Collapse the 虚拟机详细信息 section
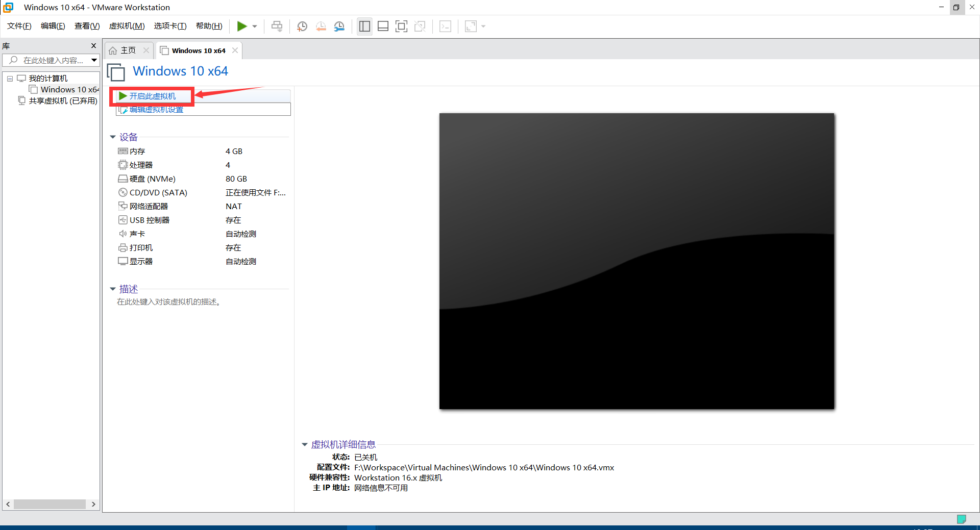 [305, 445]
